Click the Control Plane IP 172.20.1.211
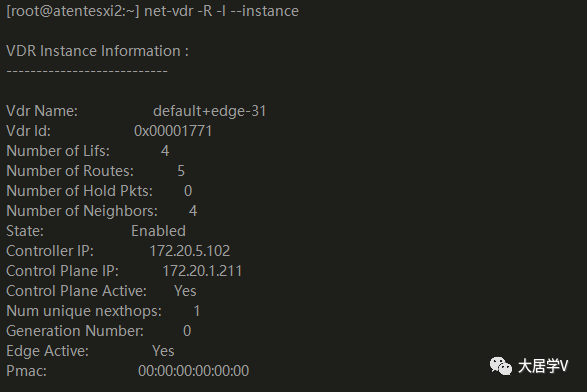The image size is (587, 392). 202,271
